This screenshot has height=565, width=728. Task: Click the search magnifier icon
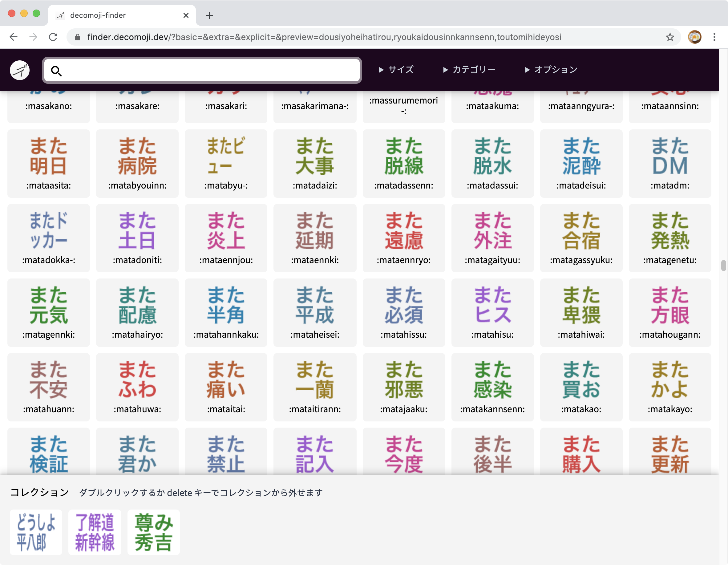coord(56,71)
